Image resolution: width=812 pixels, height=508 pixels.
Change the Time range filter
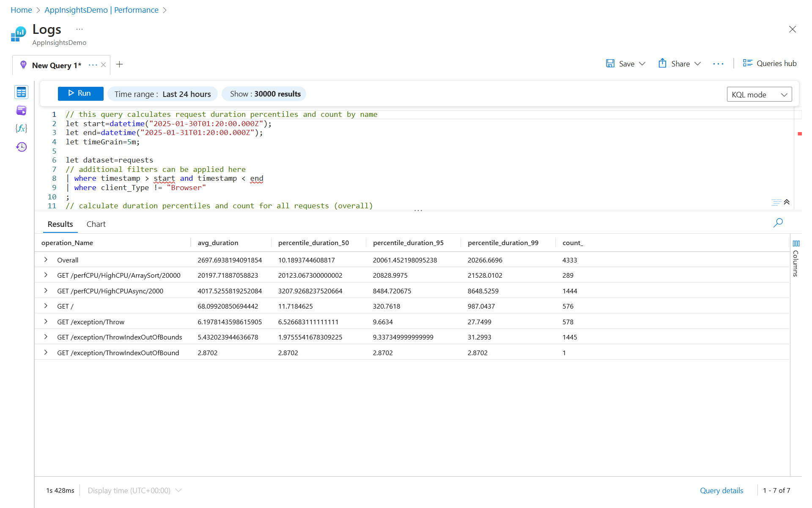tap(162, 94)
